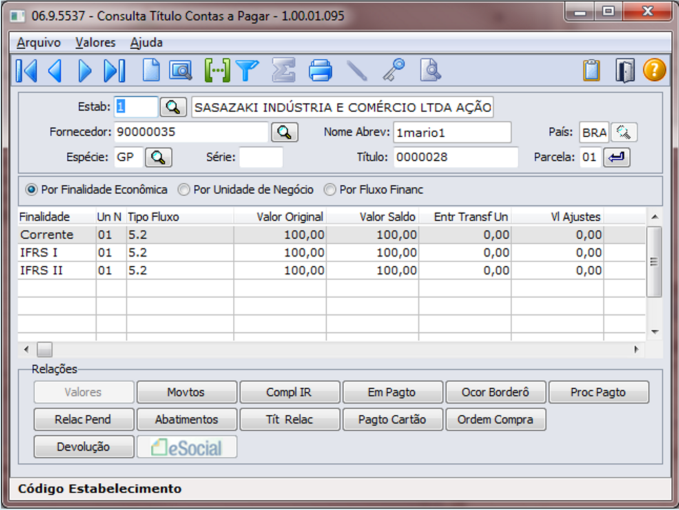Select the IFRS I row
Screen dimensions: 679x510
click(332, 252)
